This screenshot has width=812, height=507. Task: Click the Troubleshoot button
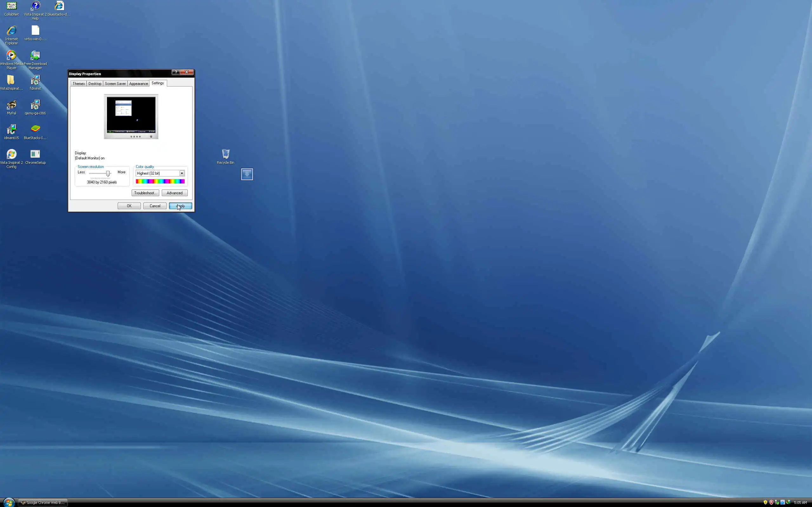(x=145, y=193)
